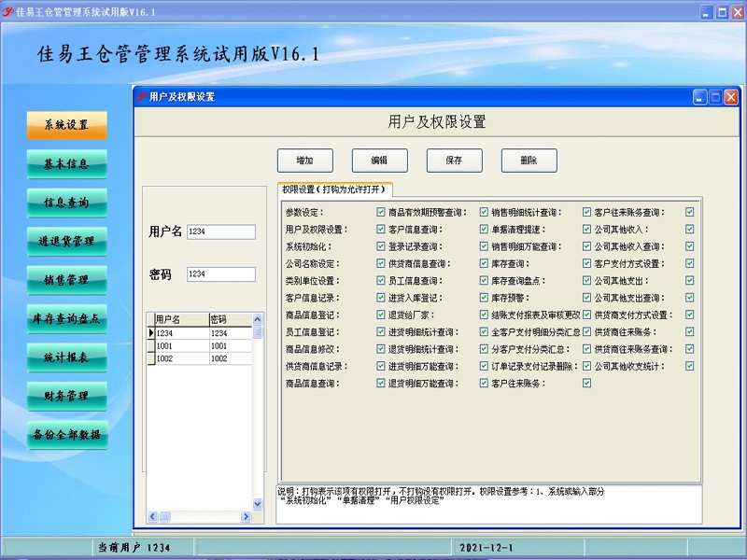The width and height of the screenshot is (747, 560).
Task: Close the 用户及权限设置 dialog window
Action: [x=731, y=98]
